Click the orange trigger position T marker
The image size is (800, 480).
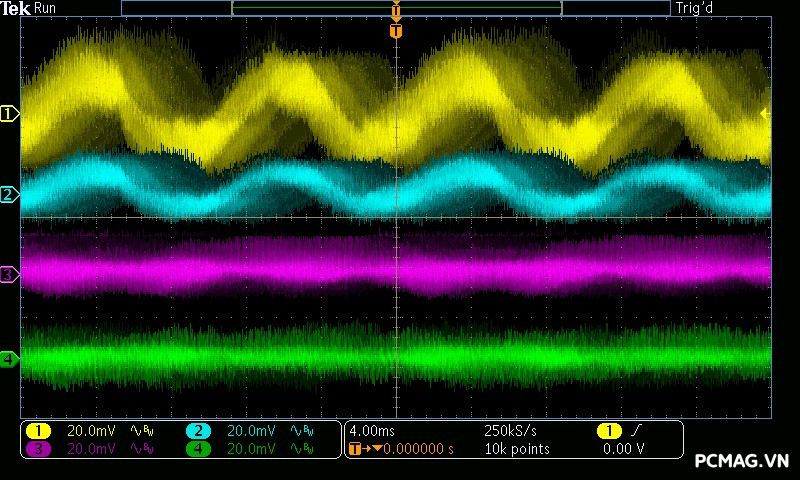pos(396,31)
